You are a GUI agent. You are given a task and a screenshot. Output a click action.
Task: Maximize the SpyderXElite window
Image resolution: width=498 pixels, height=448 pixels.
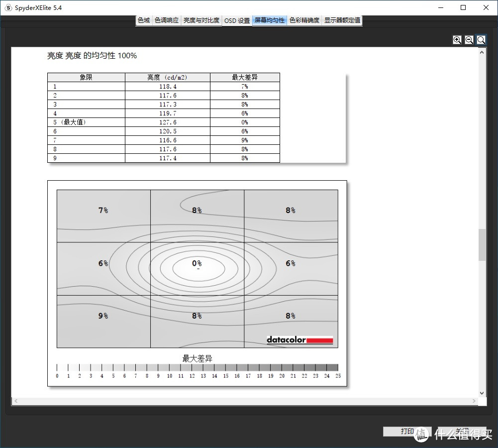pyautogui.click(x=463, y=7)
